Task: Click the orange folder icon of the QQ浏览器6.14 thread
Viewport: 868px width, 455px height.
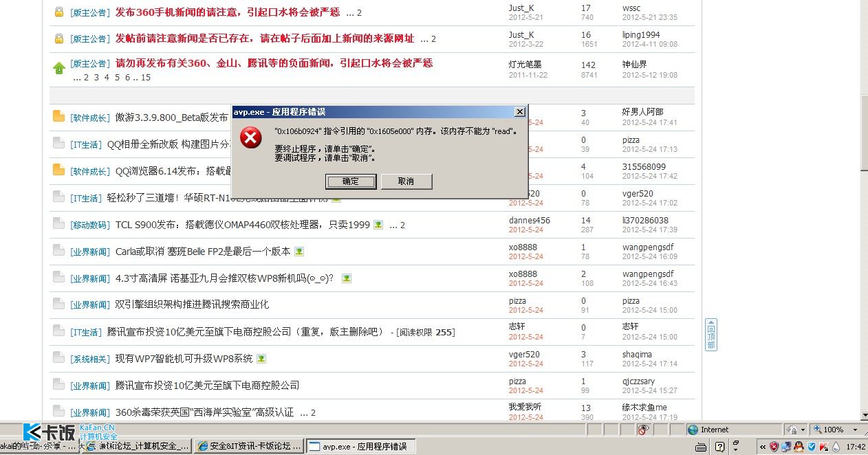Action: point(59,170)
